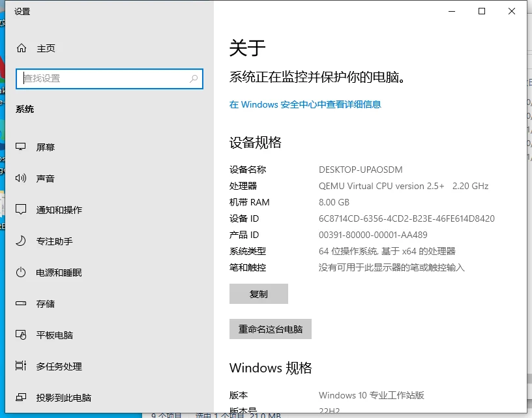
Task: Click 没有可用于此显示器的笔或触控输入 text
Action: point(392,267)
